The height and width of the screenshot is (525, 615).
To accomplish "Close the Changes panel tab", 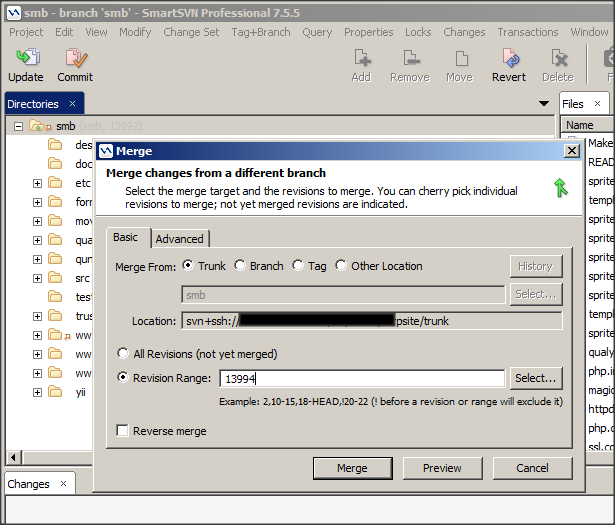I will (64, 483).
